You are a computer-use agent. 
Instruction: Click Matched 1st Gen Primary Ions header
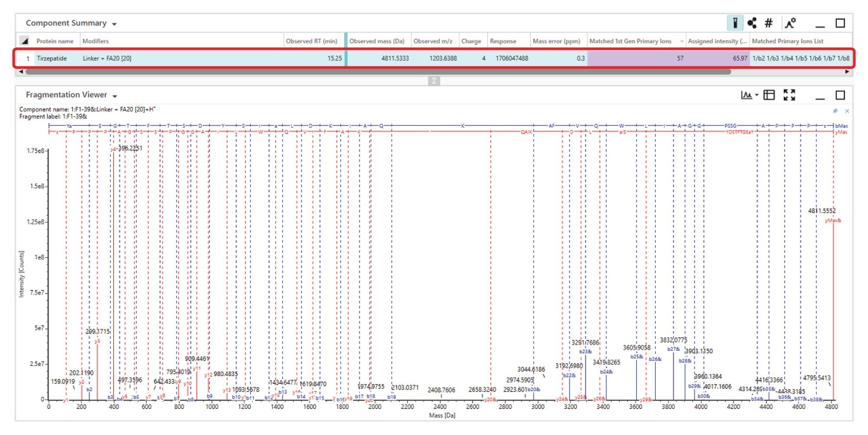coord(630,41)
